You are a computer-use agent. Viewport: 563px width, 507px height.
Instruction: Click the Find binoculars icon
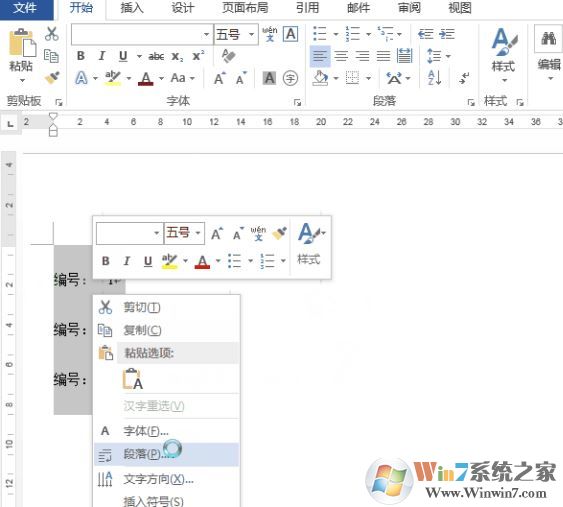click(x=549, y=38)
